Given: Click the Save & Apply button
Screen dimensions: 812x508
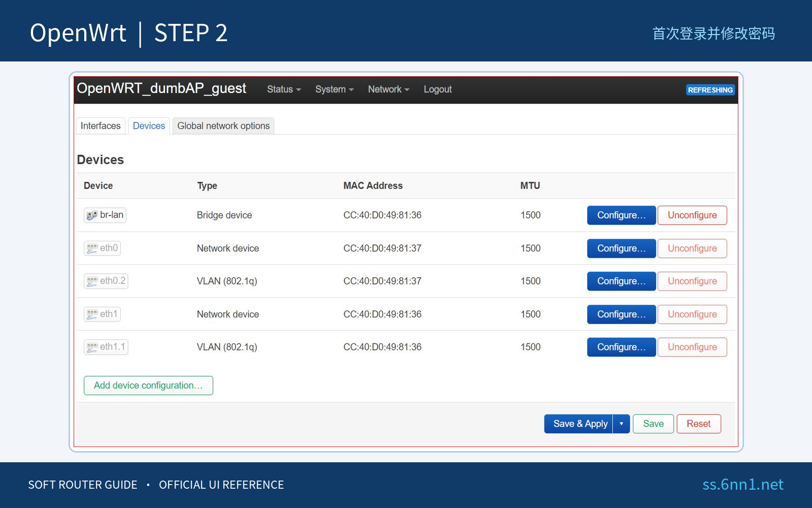Looking at the screenshot, I should click(x=579, y=424).
